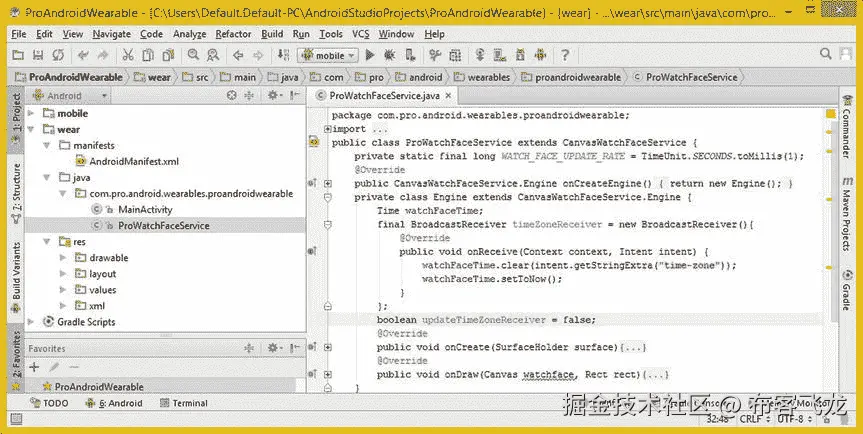Click the Copy toolbar icon
863x434 pixels.
148,55
